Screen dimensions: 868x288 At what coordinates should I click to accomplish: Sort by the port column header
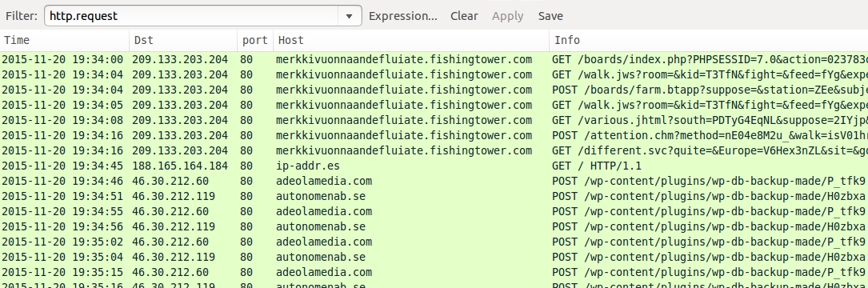click(255, 40)
